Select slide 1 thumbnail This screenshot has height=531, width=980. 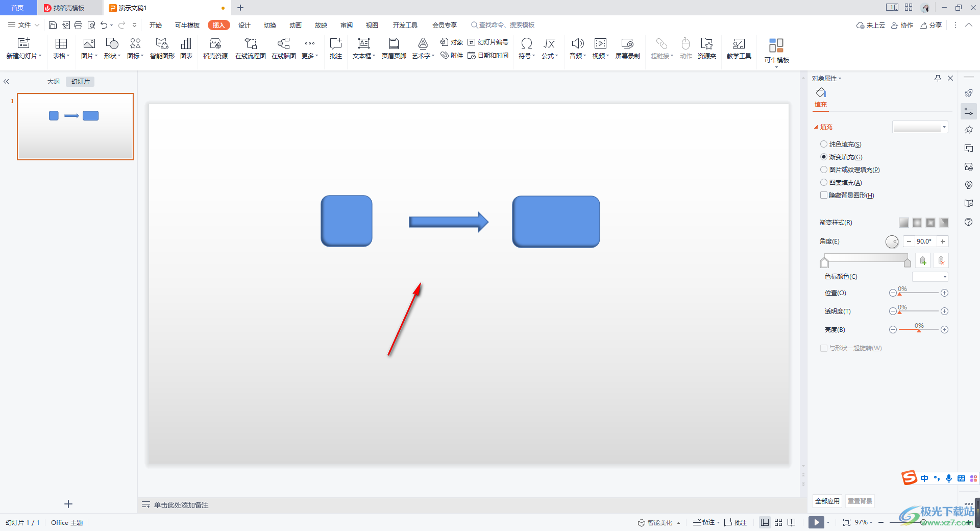(76, 127)
